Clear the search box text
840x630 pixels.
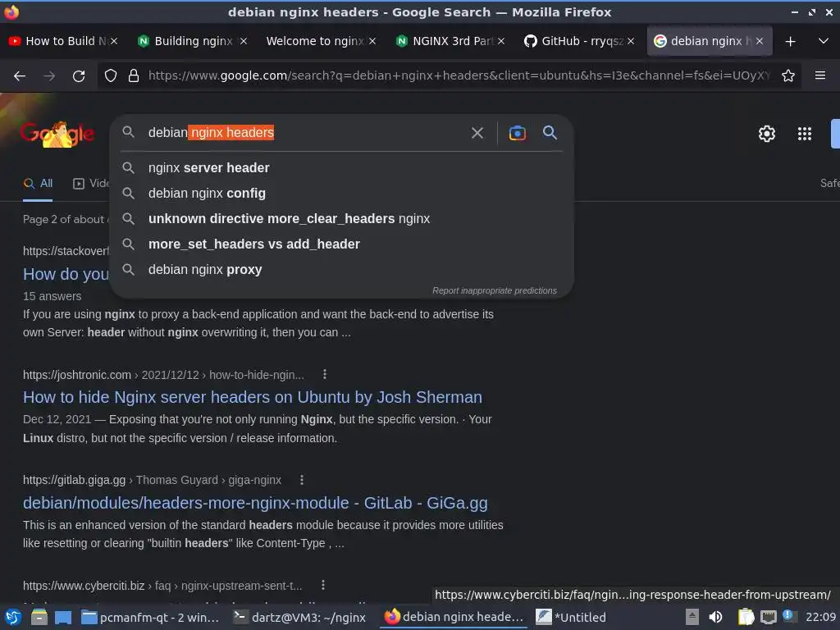pyautogui.click(x=477, y=133)
